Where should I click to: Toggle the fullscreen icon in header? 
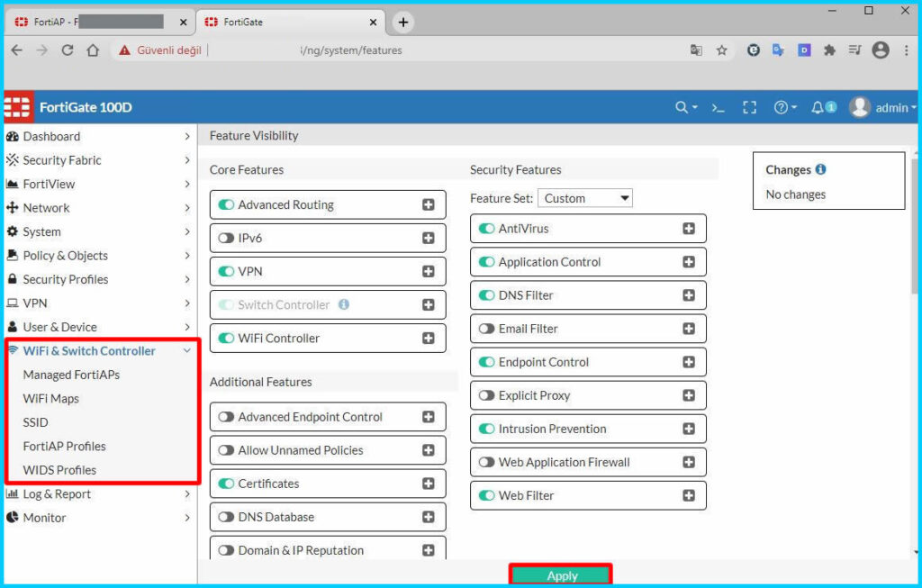pos(749,107)
